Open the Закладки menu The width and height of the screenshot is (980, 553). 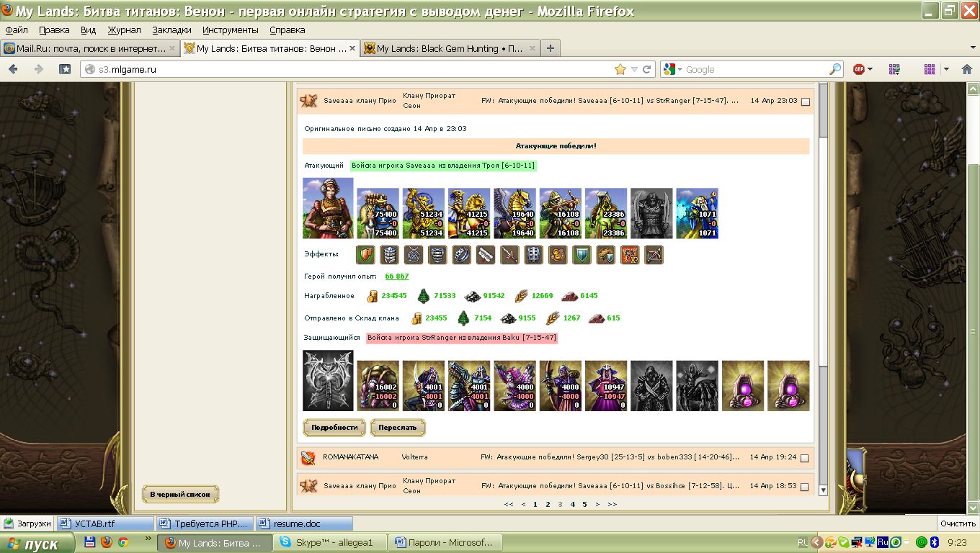[x=171, y=30]
